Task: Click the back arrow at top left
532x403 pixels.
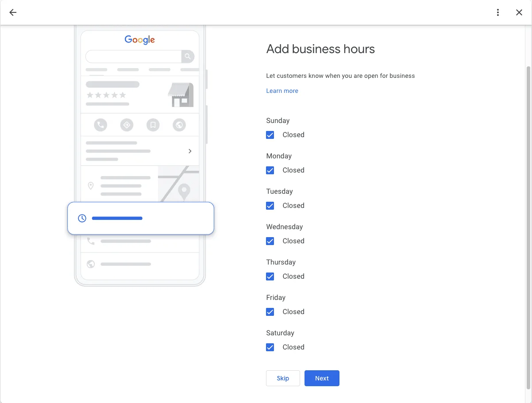Action: click(12, 12)
